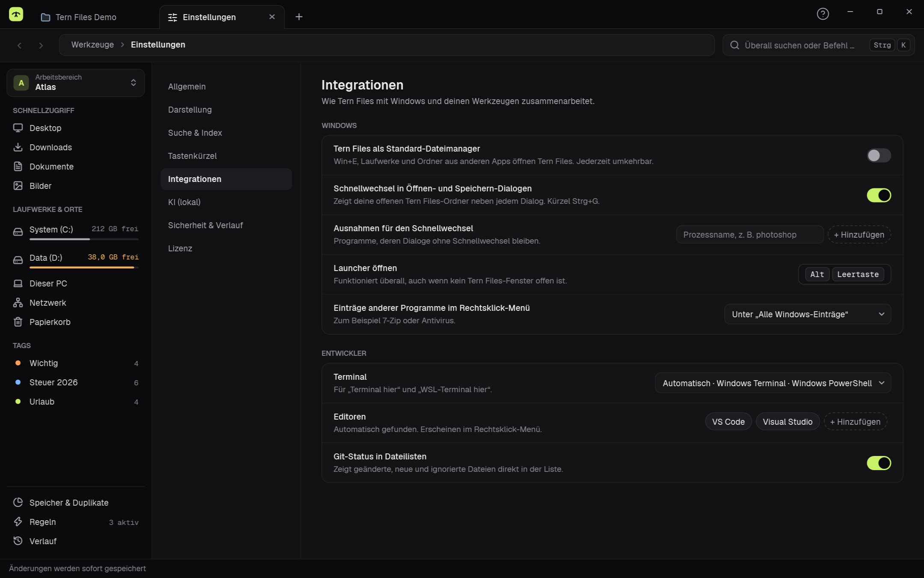Click the System (C:) storage usage bar
924x578 pixels.
coord(84,239)
